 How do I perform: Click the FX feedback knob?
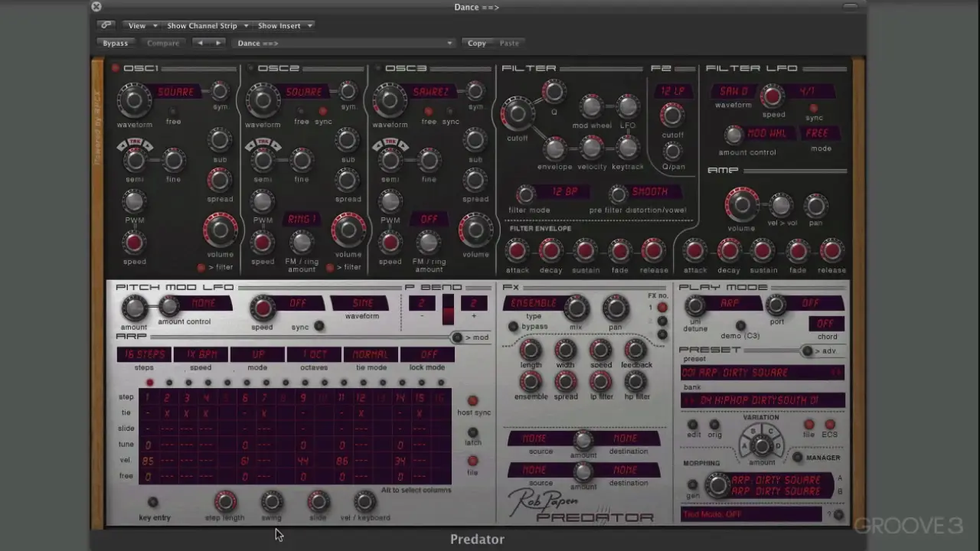(635, 350)
